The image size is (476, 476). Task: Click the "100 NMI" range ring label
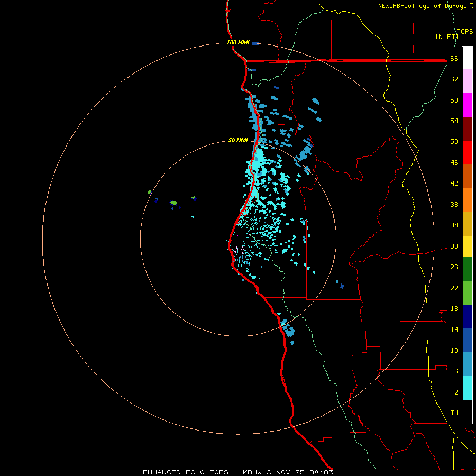click(x=238, y=42)
